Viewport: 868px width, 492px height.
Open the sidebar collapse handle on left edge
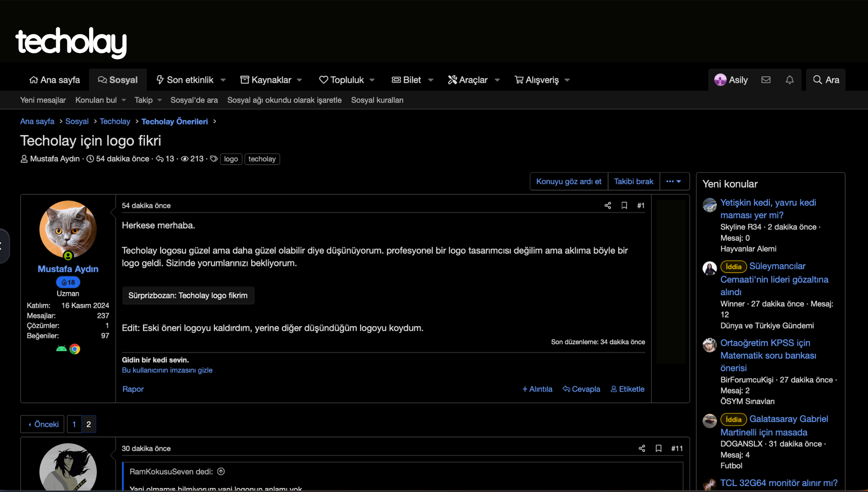(3, 246)
